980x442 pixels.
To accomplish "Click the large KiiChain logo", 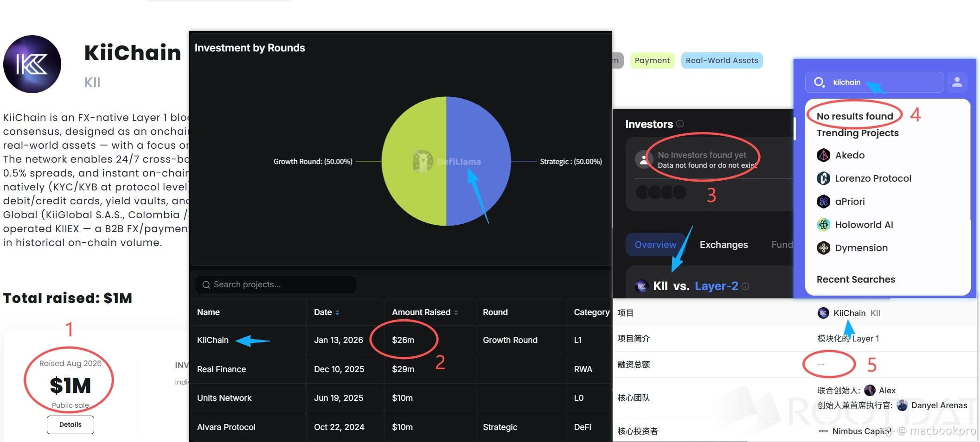I will tap(32, 64).
